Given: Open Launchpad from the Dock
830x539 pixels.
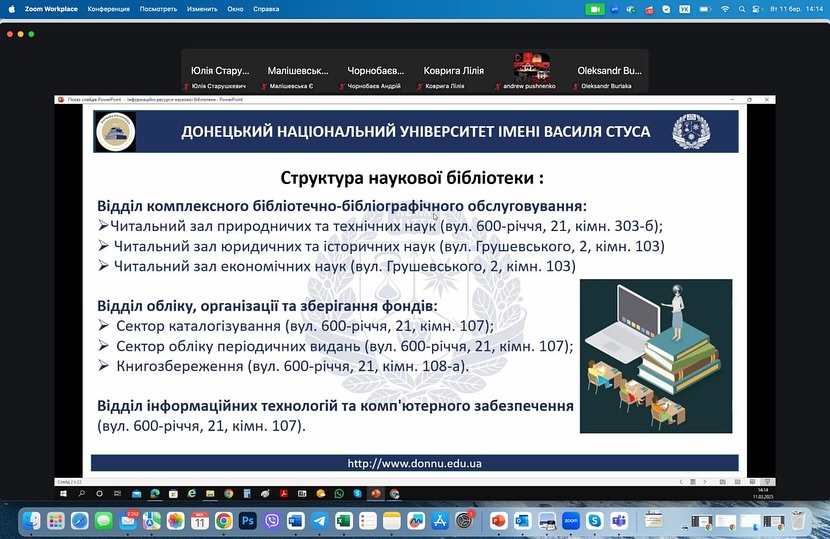Looking at the screenshot, I should click(56, 522).
